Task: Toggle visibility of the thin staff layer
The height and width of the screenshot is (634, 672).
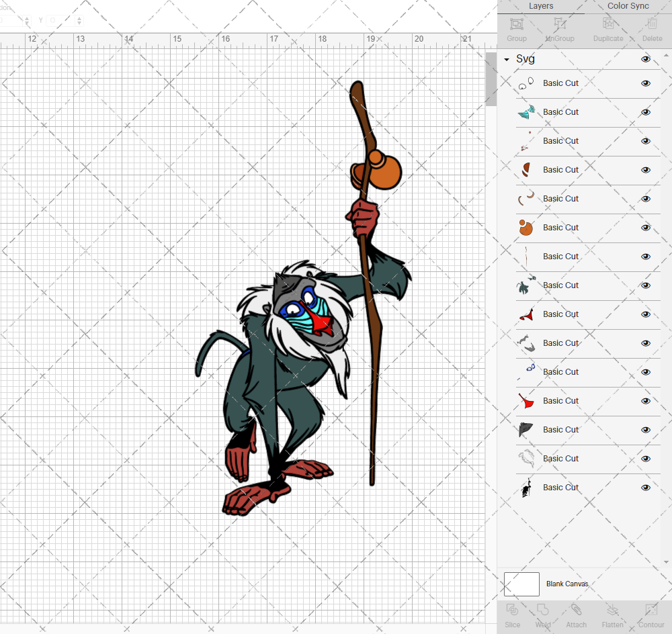Action: point(645,257)
